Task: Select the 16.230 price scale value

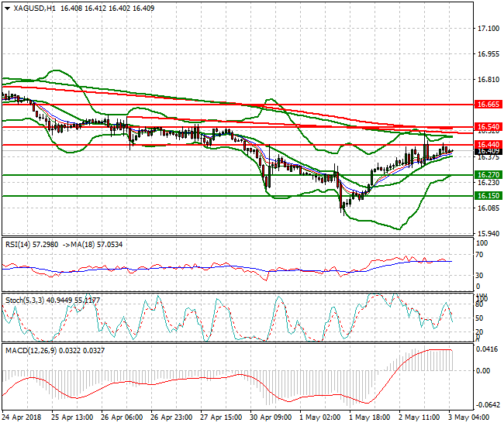Action: tap(488, 183)
